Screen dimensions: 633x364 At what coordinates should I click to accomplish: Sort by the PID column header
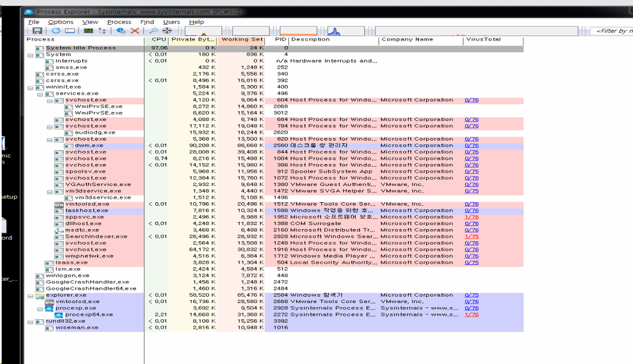(x=277, y=40)
